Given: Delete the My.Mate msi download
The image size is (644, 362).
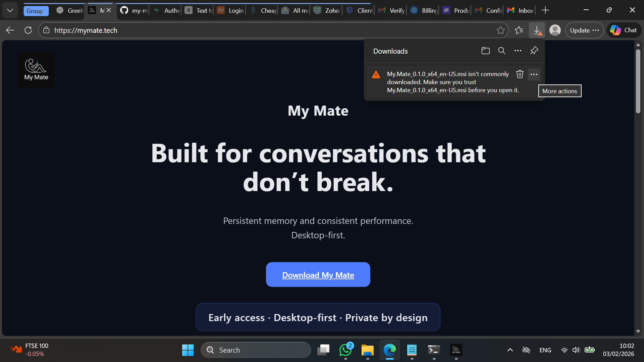Looking at the screenshot, I should [520, 74].
